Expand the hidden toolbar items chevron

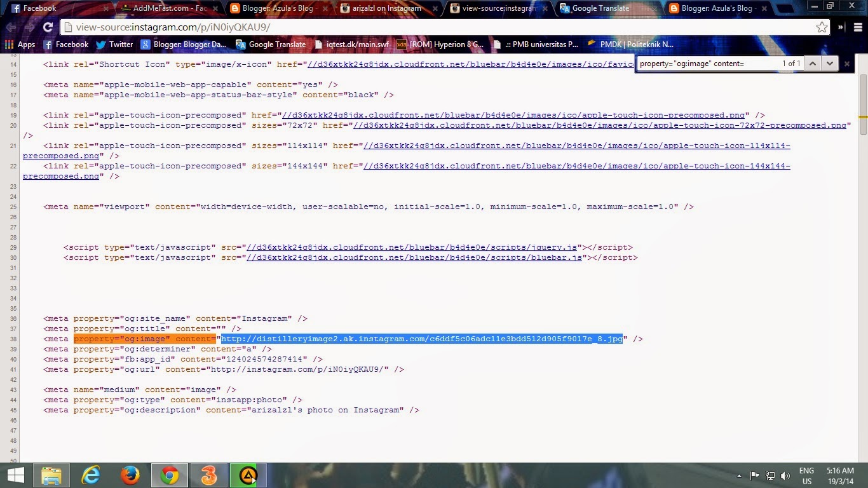(x=841, y=27)
